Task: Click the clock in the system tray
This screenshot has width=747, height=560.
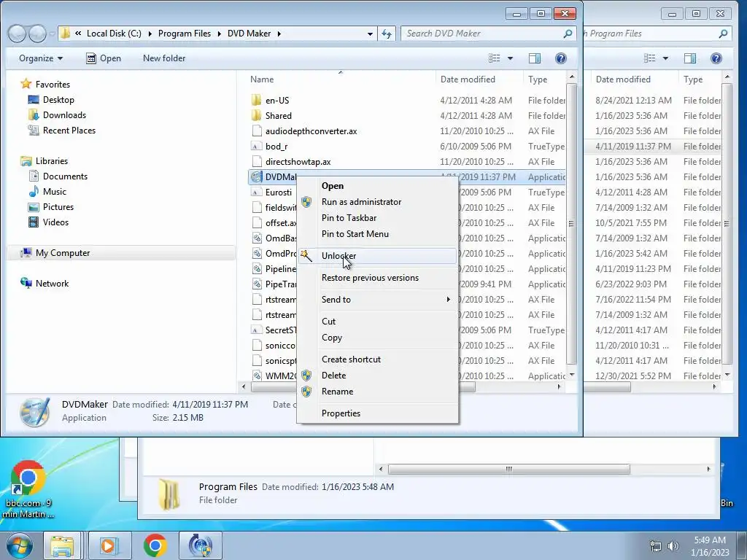Action: [x=710, y=546]
